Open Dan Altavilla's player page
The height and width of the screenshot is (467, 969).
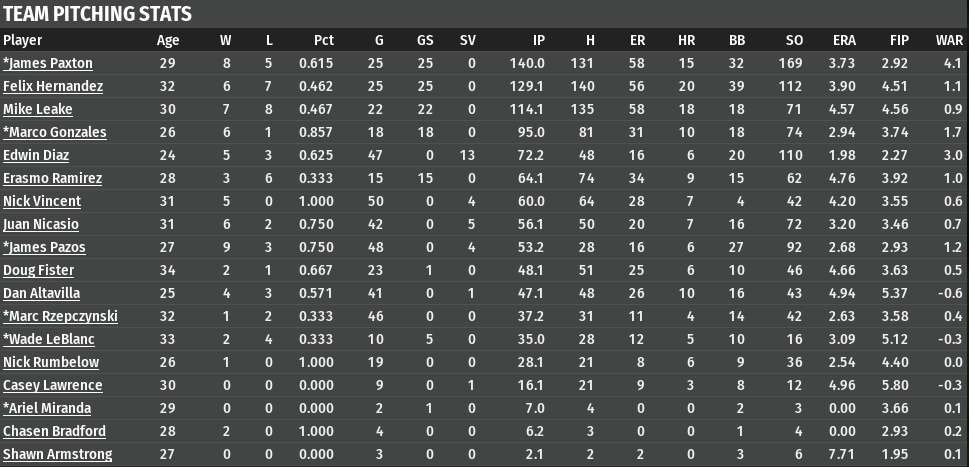point(41,293)
